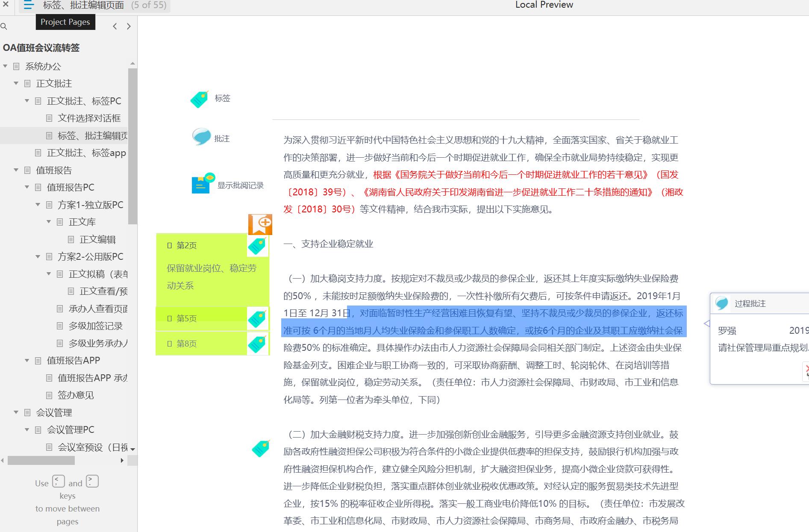
Task: Collapse the 值班报告 tree node
Action: point(16,170)
